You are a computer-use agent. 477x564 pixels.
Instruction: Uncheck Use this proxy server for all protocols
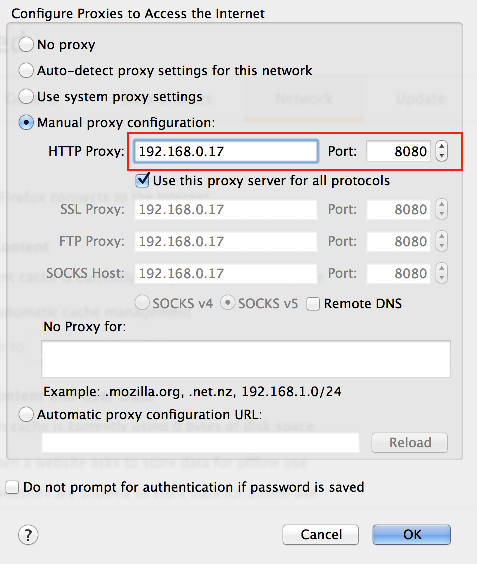[x=142, y=180]
